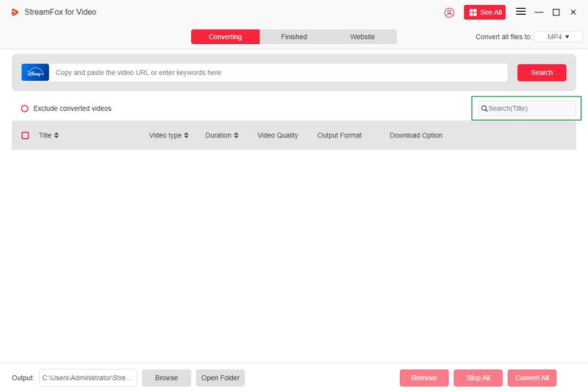
Task: Enable Exclude converted videos option
Action: [x=24, y=109]
